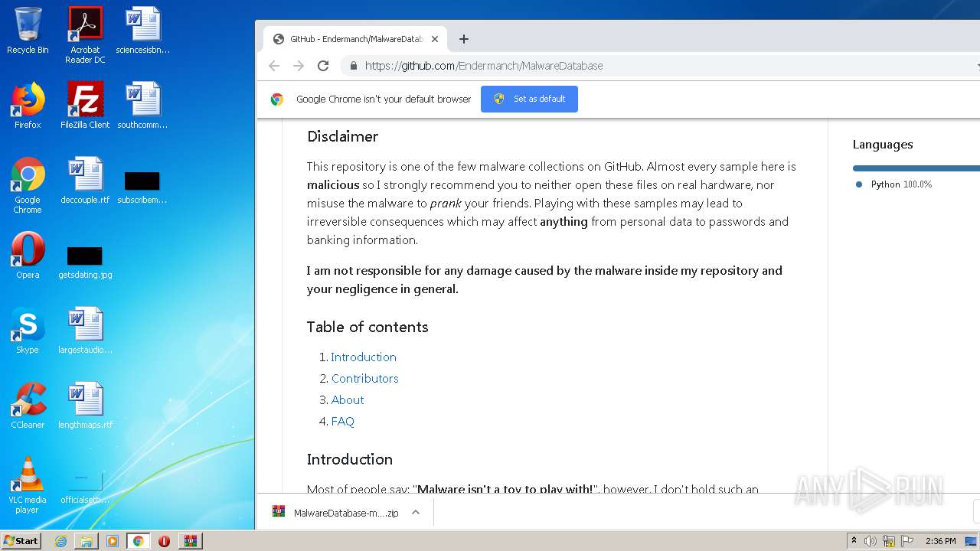Click the Introduction section heading
This screenshot has height=551, width=980.
[350, 459]
